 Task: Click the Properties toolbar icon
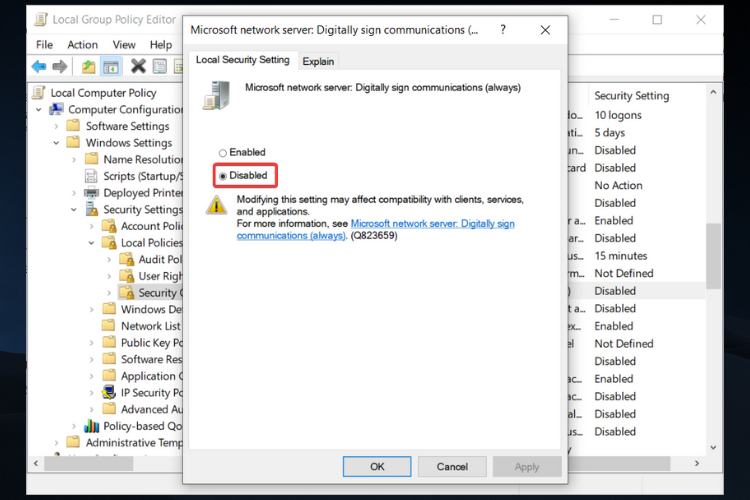point(160,66)
